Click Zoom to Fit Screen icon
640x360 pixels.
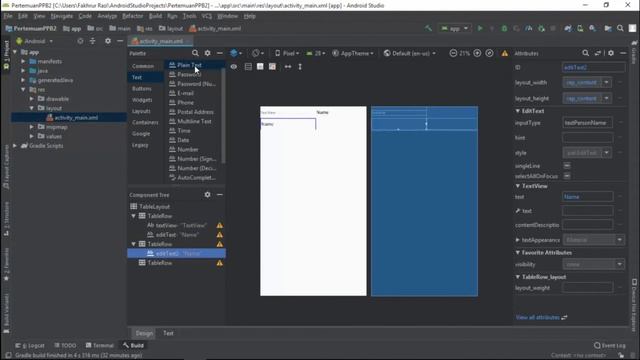(489, 53)
